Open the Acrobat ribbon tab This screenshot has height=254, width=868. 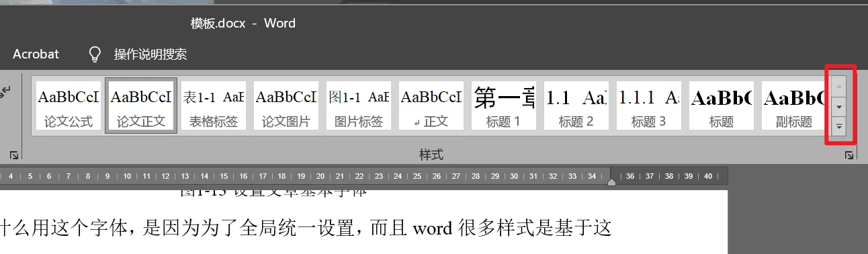(x=36, y=54)
